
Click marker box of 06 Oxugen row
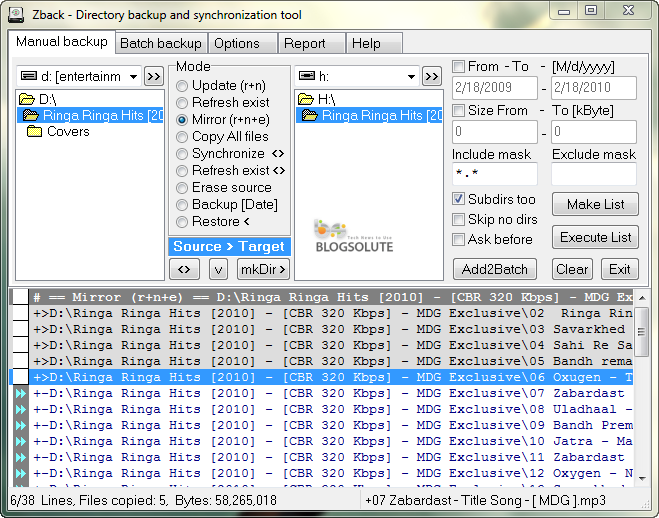(x=20, y=377)
